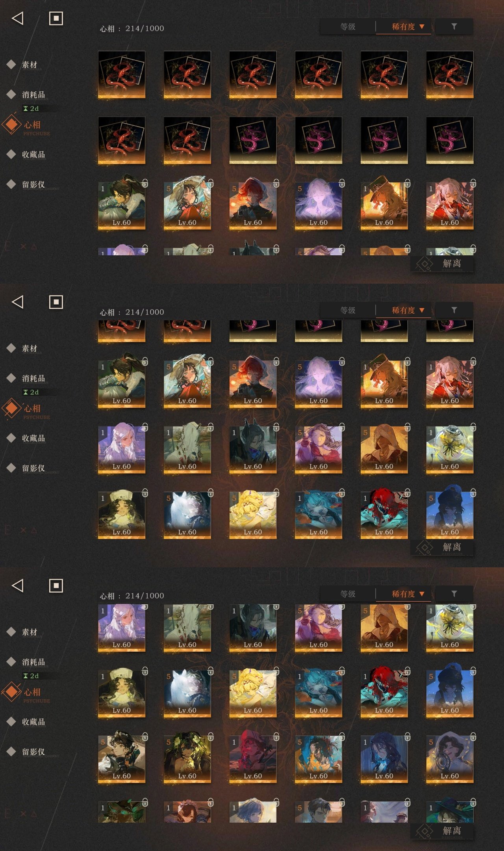This screenshot has width=504, height=851.
Task: Toggle the lock on the purple woman with circular device card
Action: coord(473,736)
